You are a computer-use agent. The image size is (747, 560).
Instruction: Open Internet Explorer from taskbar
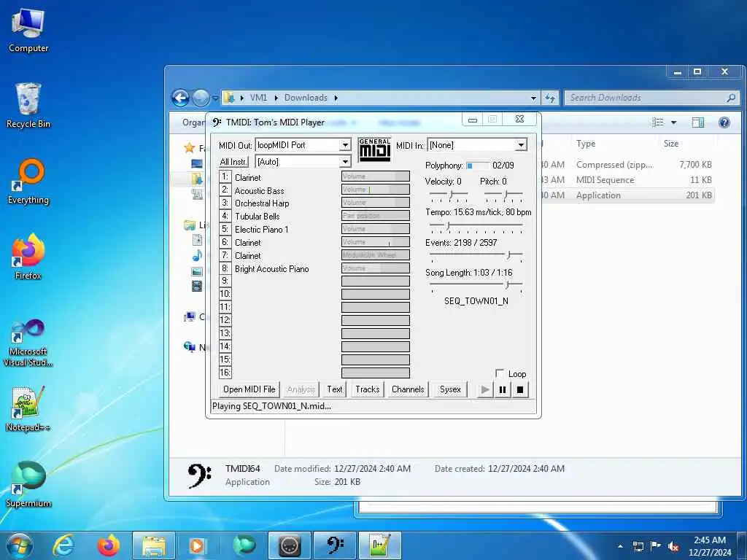(x=64, y=545)
